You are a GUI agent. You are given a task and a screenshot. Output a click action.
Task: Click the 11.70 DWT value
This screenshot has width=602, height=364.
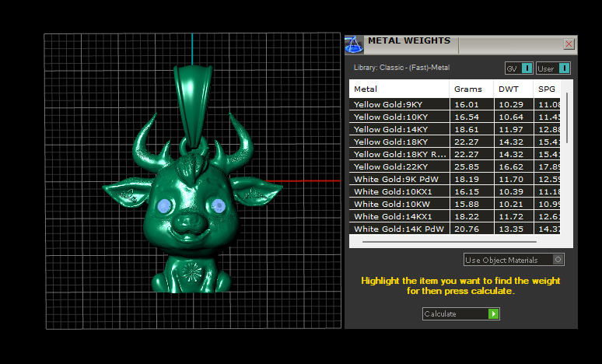pos(511,180)
